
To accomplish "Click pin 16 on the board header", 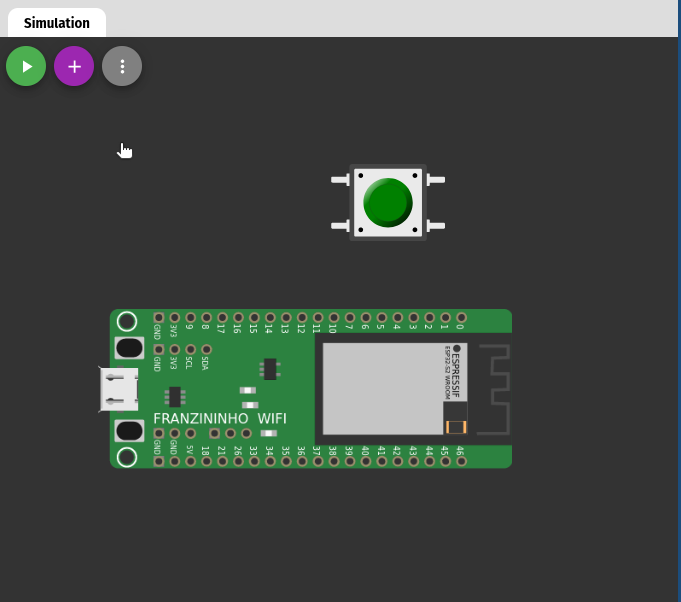I will (238, 318).
